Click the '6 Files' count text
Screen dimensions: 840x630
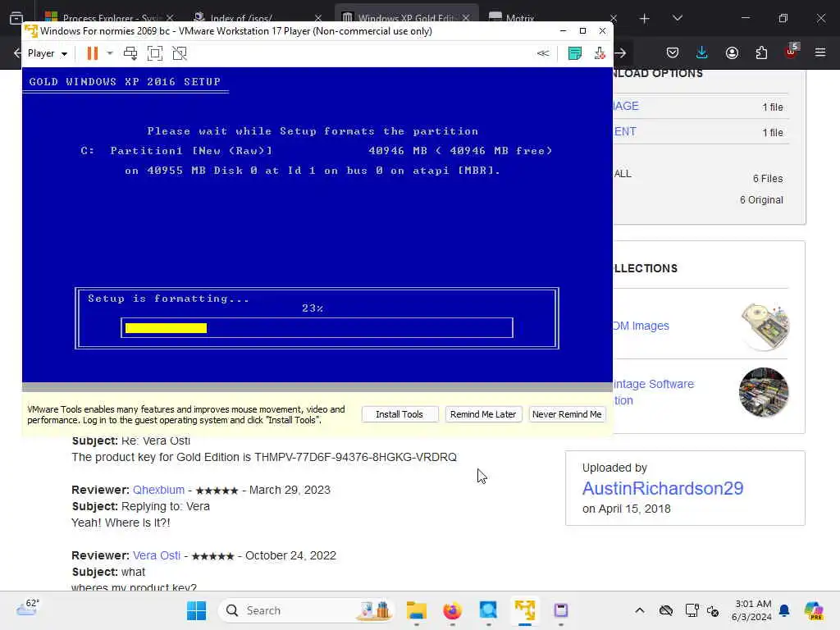[768, 178]
